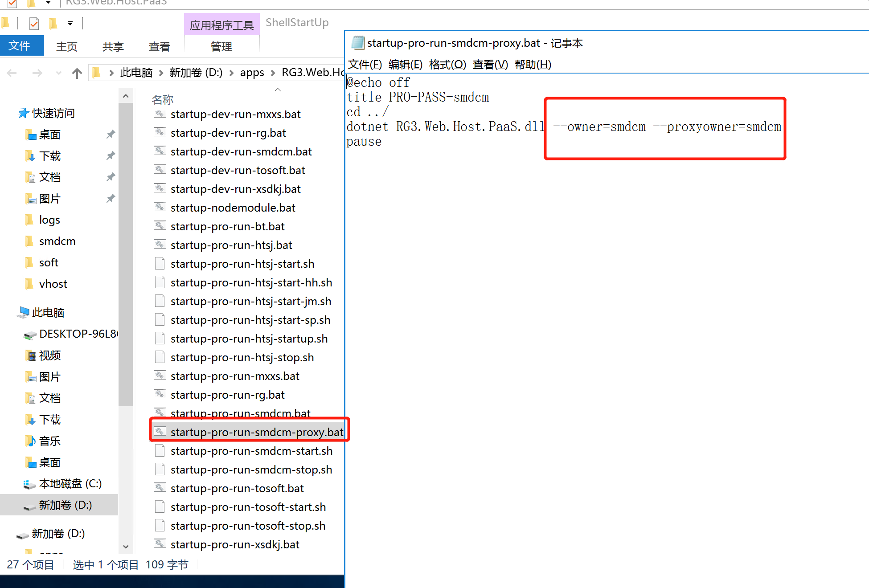Click the navigation pane scrollbar thumb
This screenshot has height=588, width=869.
(126, 254)
